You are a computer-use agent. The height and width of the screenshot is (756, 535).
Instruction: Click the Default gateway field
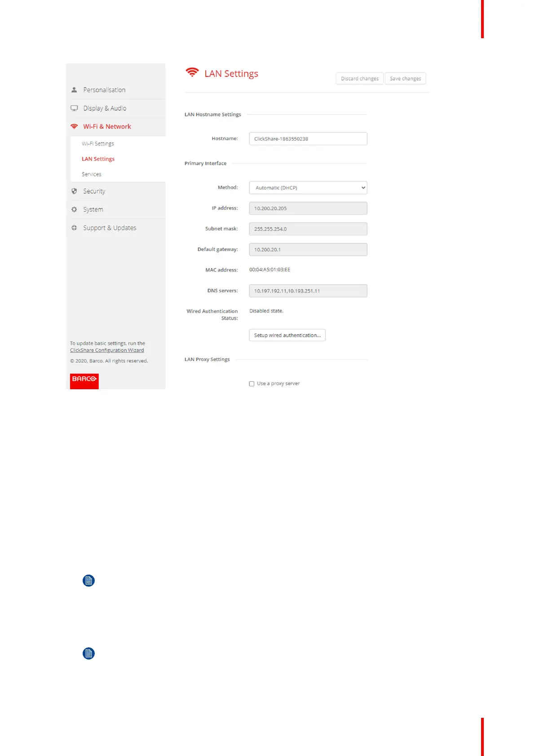point(308,250)
